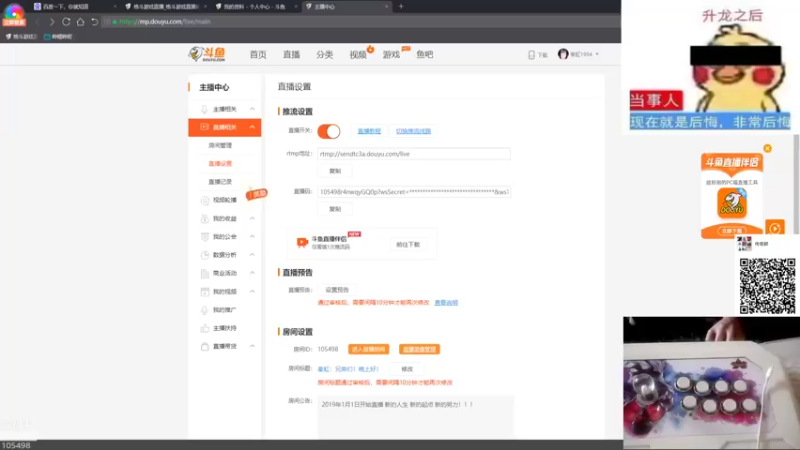Click the browser back arrow
Viewport: 800px width, 450px height.
click(x=37, y=22)
